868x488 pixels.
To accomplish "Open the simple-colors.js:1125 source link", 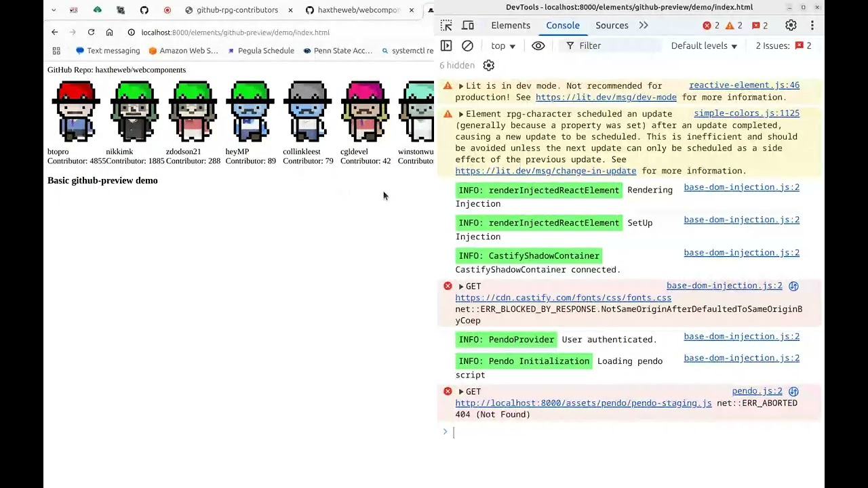I will click(747, 113).
